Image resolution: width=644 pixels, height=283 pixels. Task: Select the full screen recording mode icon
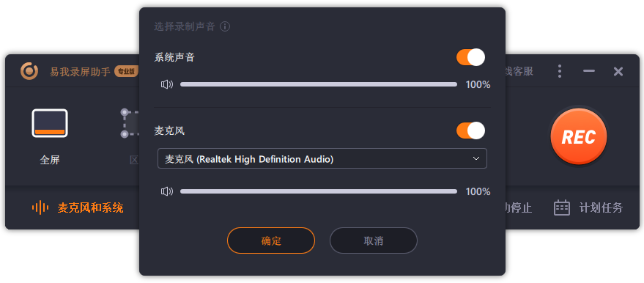pos(50,123)
